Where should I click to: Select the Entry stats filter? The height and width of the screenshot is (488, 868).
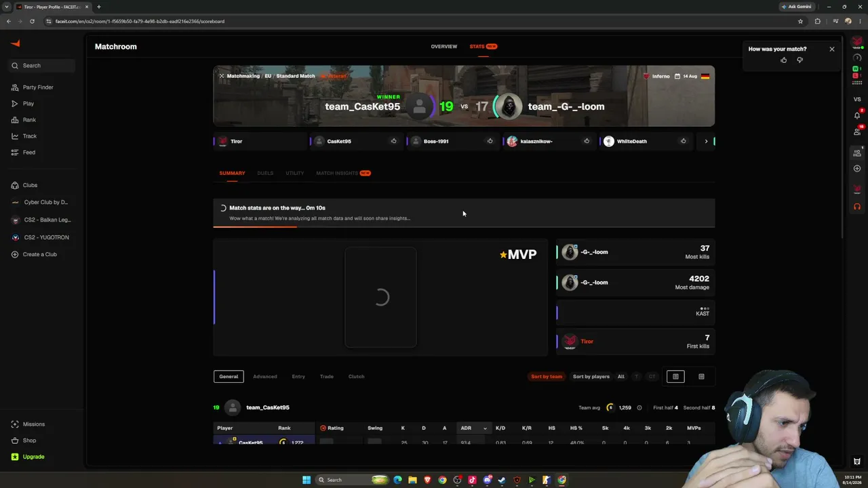pos(298,376)
